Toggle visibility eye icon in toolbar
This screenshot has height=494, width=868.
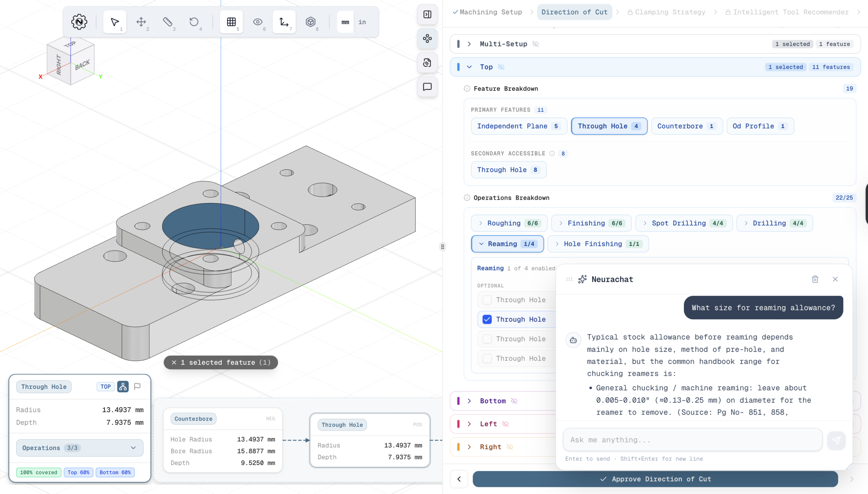click(x=257, y=22)
